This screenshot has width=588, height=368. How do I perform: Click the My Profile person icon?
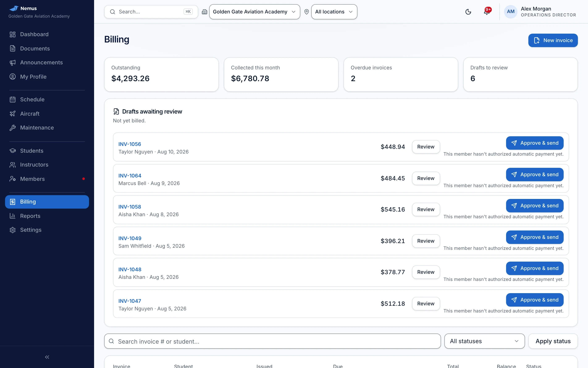pyautogui.click(x=13, y=77)
